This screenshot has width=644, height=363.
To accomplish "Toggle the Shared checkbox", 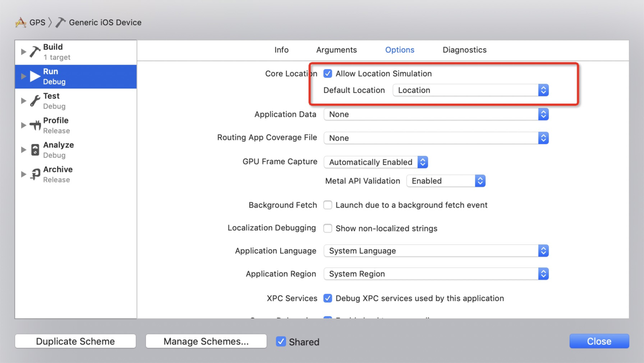I will click(280, 342).
